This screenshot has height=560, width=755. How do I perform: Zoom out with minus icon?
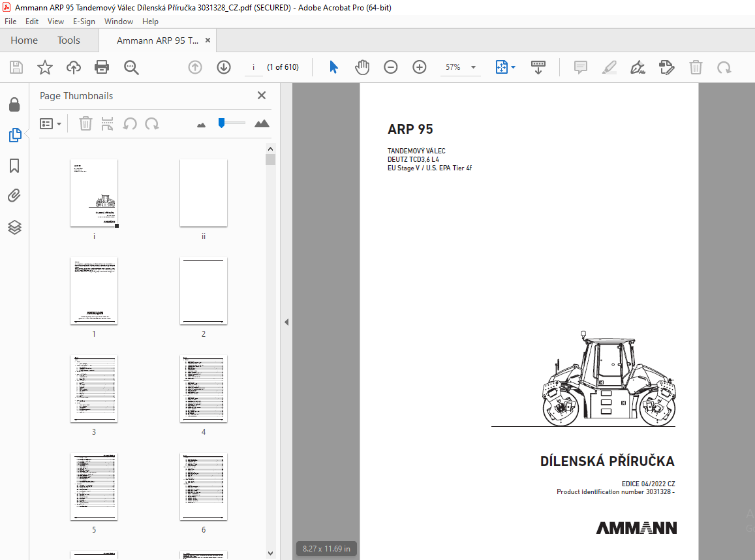click(390, 67)
